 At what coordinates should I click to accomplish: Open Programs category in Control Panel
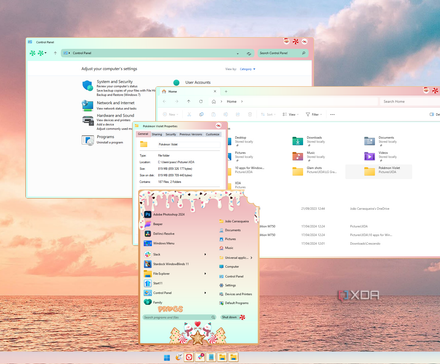[x=105, y=137]
